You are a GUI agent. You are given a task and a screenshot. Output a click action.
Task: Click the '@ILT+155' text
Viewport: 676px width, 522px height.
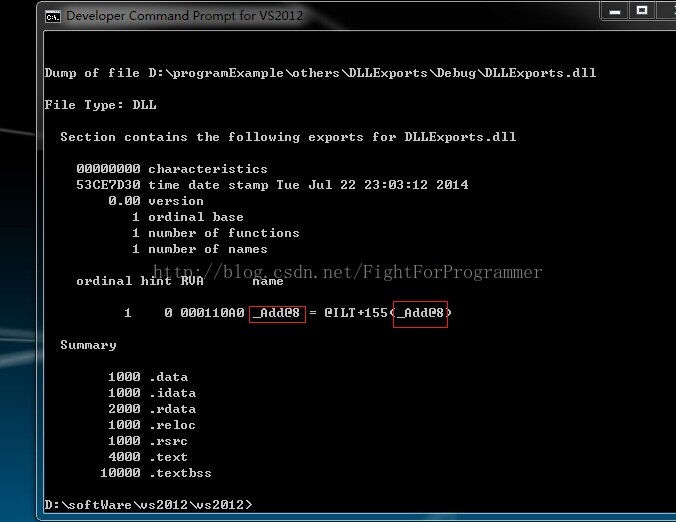[356, 313]
